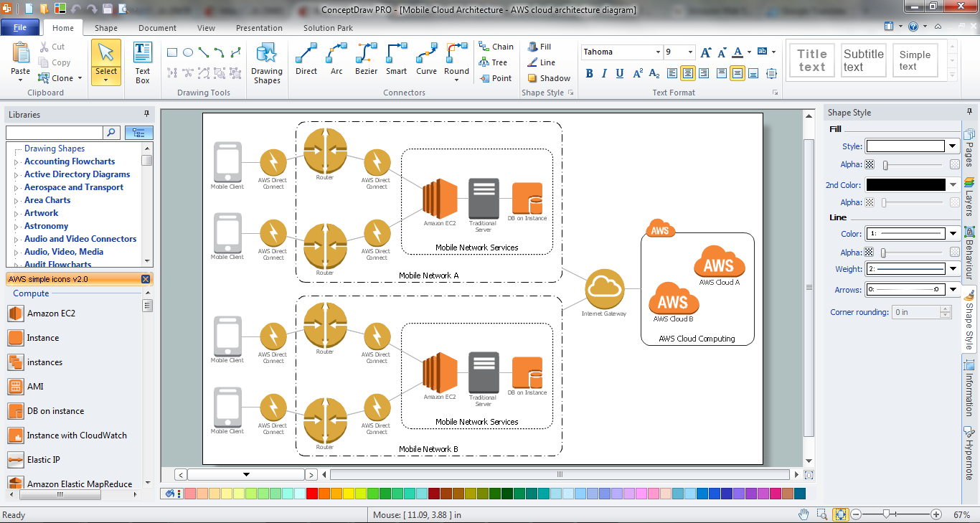980x523 pixels.
Task: Click the library search magnifier button
Action: click(112, 133)
